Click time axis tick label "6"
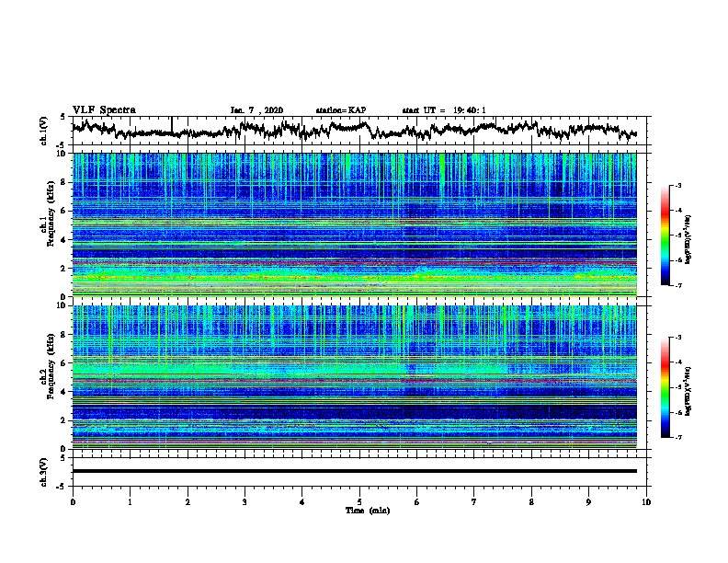The image size is (728, 563). pyautogui.click(x=417, y=502)
